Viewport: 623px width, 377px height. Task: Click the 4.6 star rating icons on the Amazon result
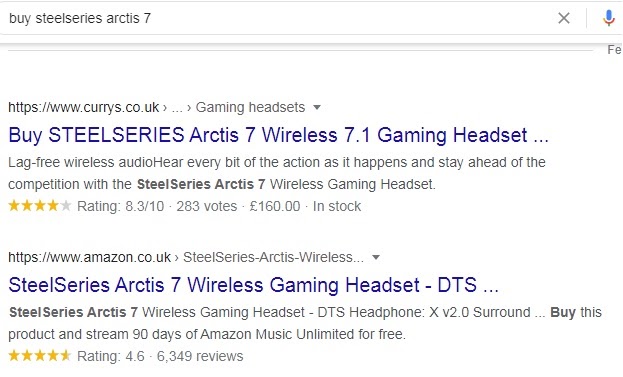tap(40, 356)
